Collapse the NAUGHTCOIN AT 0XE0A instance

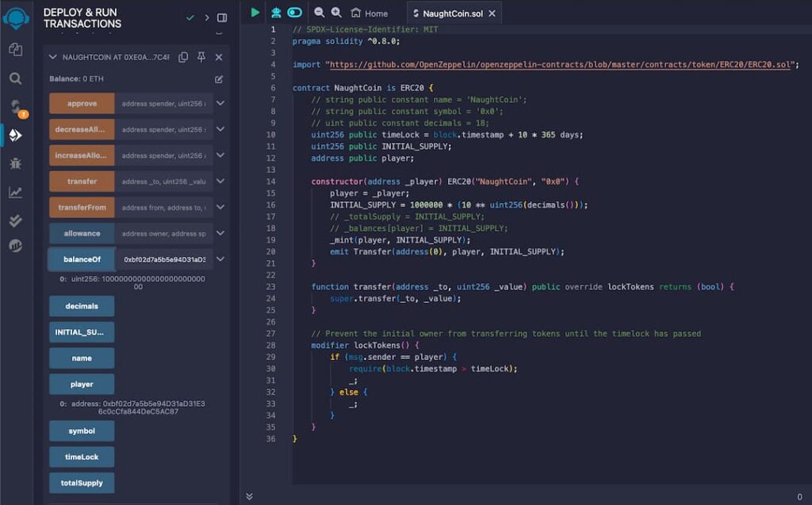tap(53, 57)
